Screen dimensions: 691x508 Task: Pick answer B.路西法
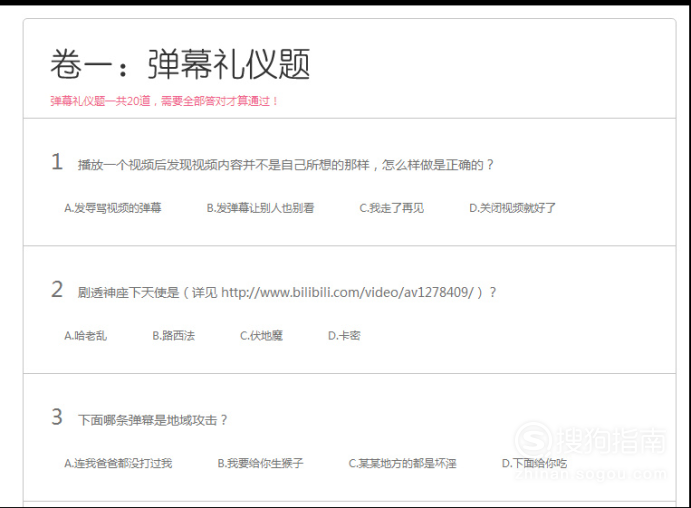pyautogui.click(x=174, y=336)
